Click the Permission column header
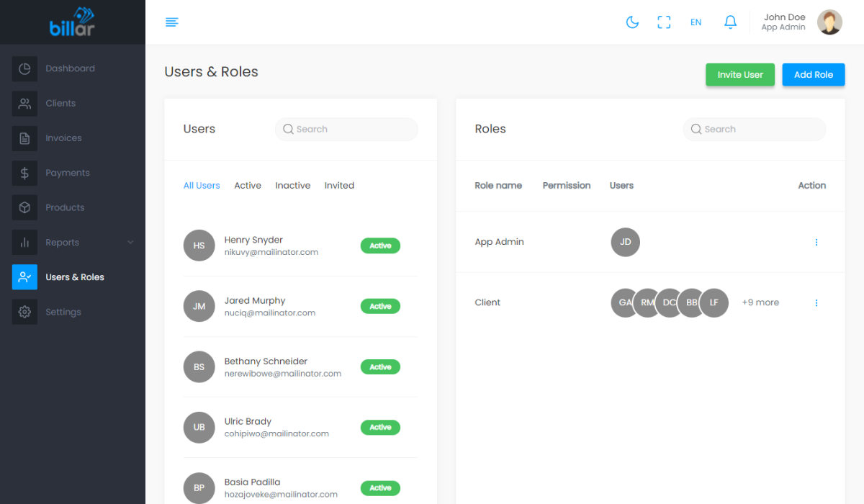Viewport: 864px width, 504px height. pyautogui.click(x=567, y=186)
